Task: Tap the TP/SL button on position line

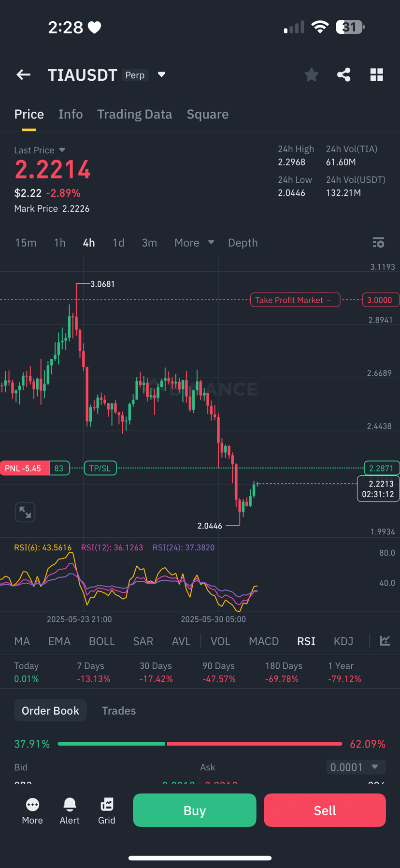Action: [100, 468]
